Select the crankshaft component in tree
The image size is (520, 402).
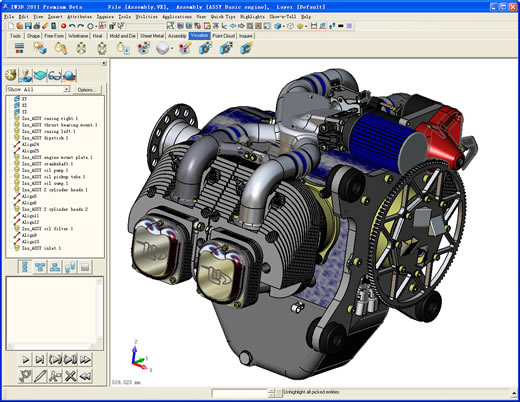coord(47,164)
